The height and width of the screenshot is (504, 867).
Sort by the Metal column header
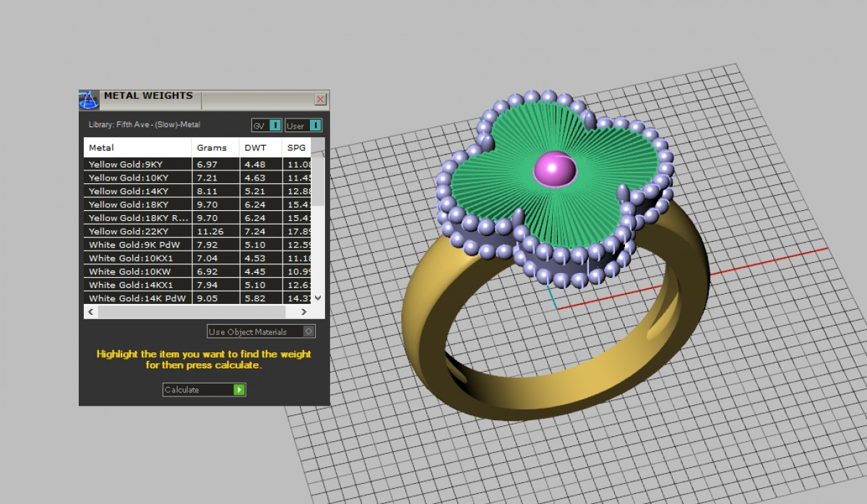[x=137, y=148]
